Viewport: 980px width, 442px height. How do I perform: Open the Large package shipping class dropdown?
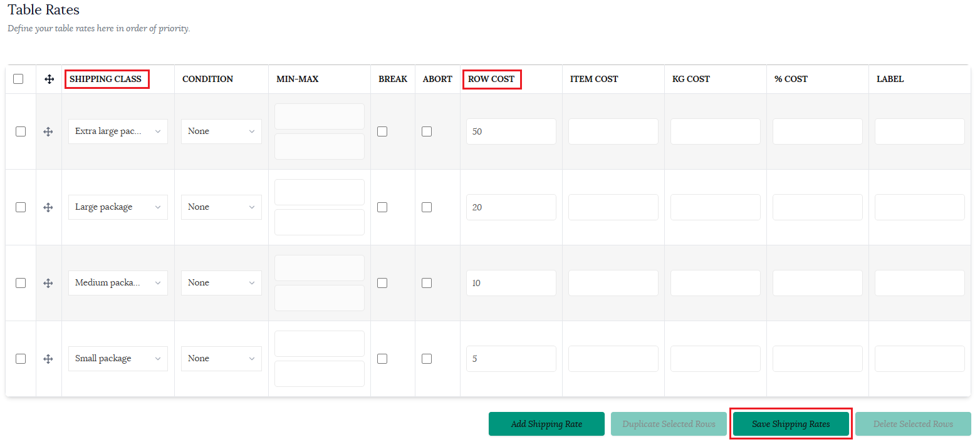click(118, 207)
